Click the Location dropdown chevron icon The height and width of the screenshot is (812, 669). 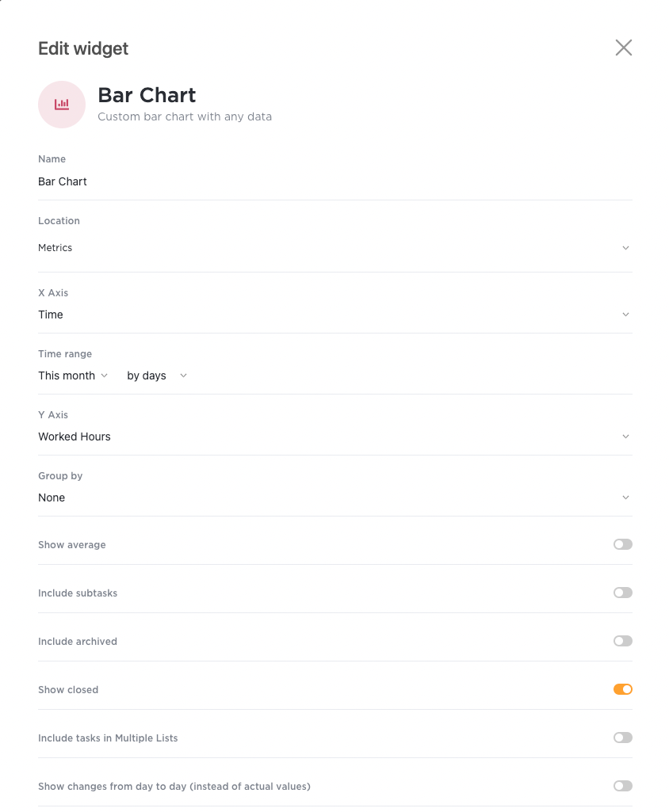tap(625, 248)
